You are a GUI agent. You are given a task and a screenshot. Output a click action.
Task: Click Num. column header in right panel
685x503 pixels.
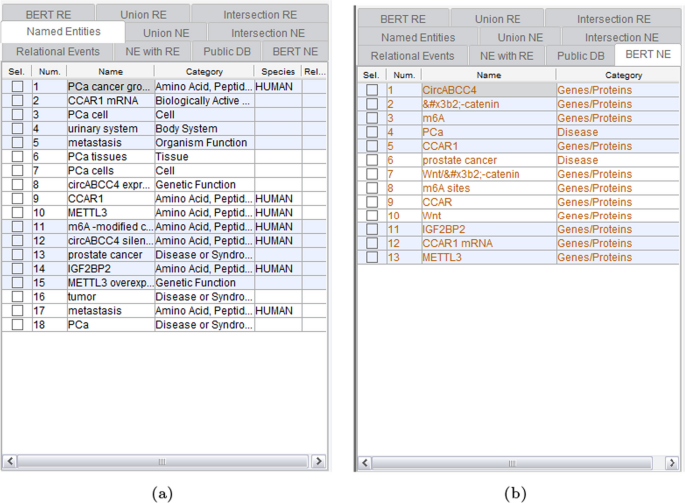404,75
